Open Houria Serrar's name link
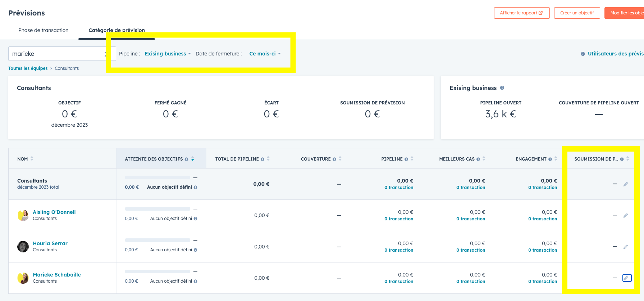The width and height of the screenshot is (644, 301). 50,243
